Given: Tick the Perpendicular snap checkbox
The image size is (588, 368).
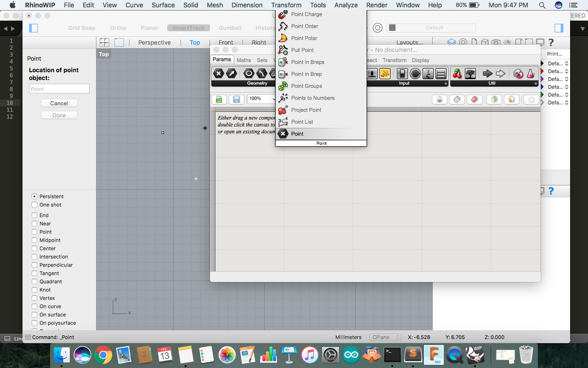Looking at the screenshot, I should [34, 265].
